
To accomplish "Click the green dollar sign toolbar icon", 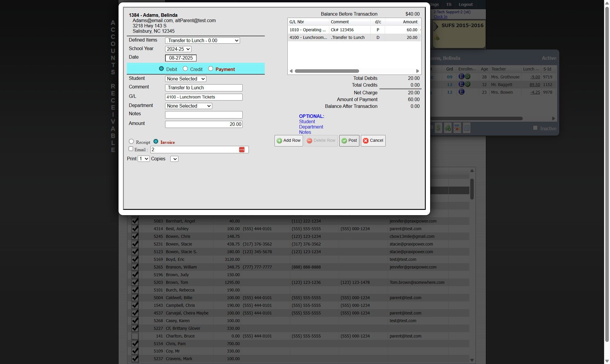I will (x=438, y=128).
